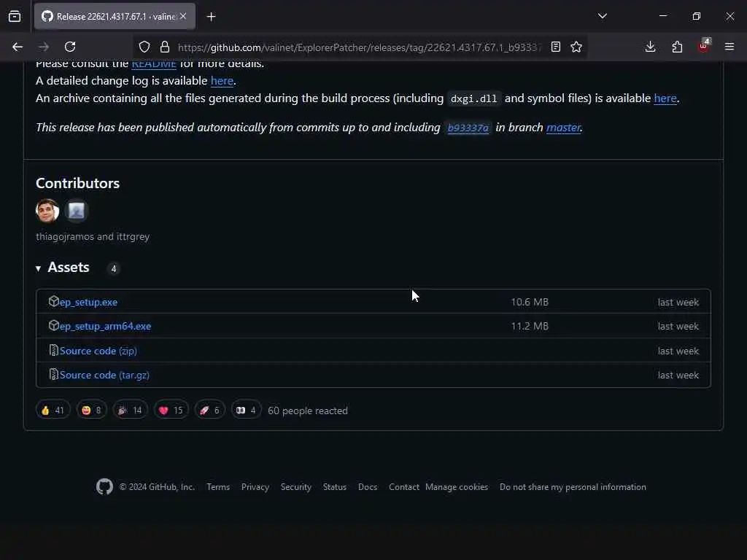Show site security padlock information
747x560 pixels.
(x=165, y=47)
